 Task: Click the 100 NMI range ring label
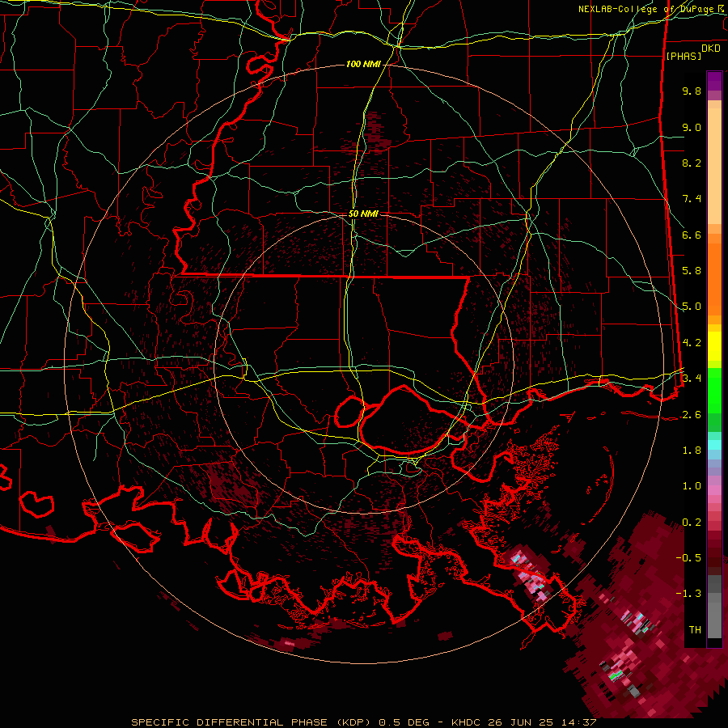click(363, 64)
